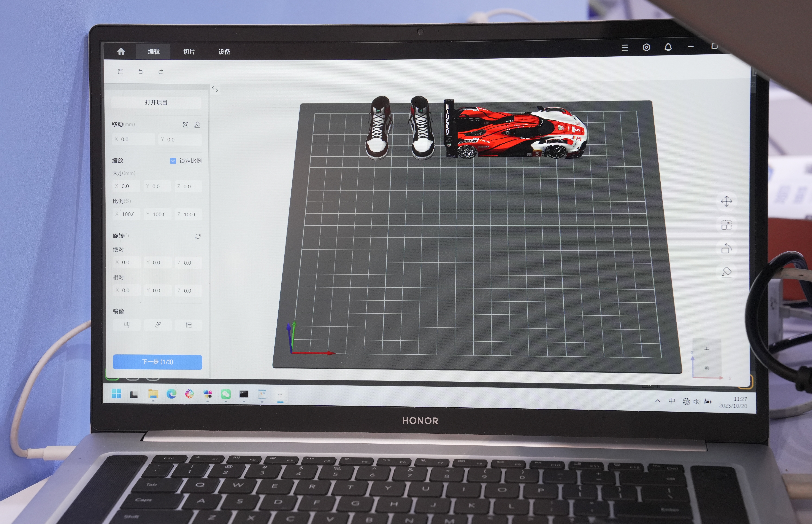Image resolution: width=812 pixels, height=524 pixels.
Task: Open the network globe icon in tray
Action: pyautogui.click(x=686, y=401)
